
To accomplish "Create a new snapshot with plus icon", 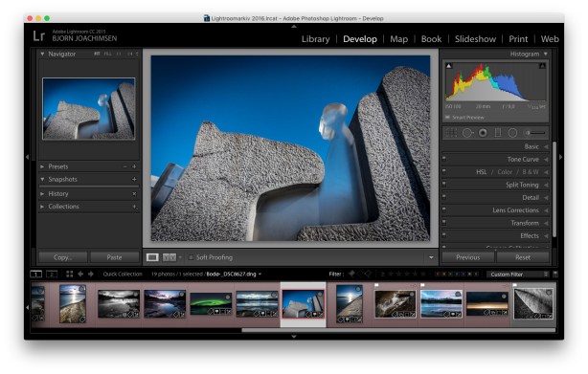I will pos(134,179).
